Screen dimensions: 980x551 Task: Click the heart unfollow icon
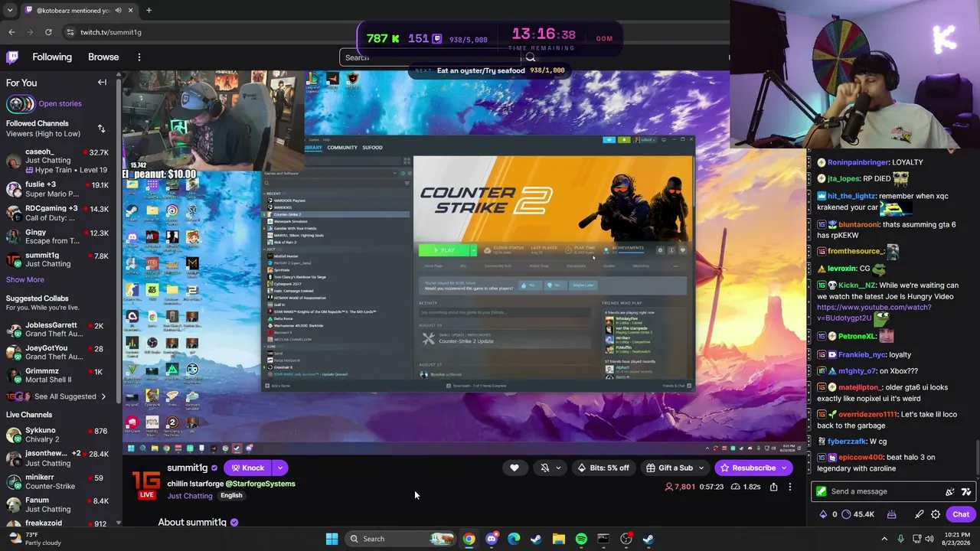pos(514,468)
